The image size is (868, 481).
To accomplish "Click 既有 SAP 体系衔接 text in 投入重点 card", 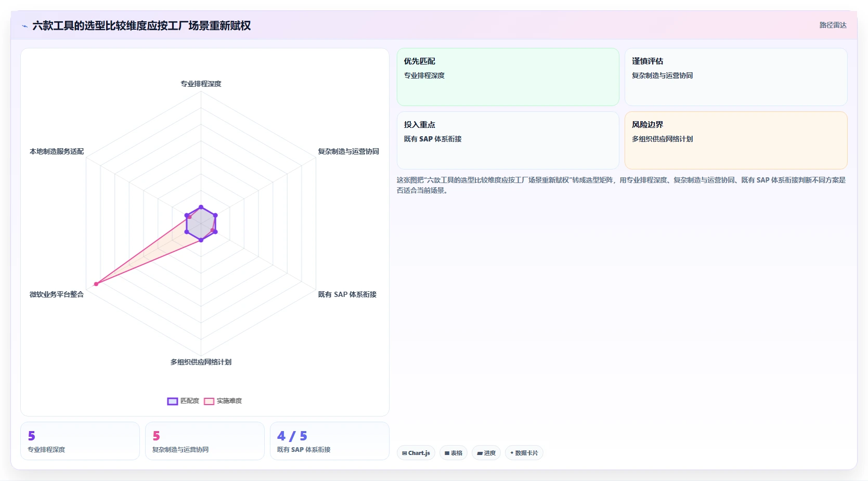I will click(x=433, y=139).
